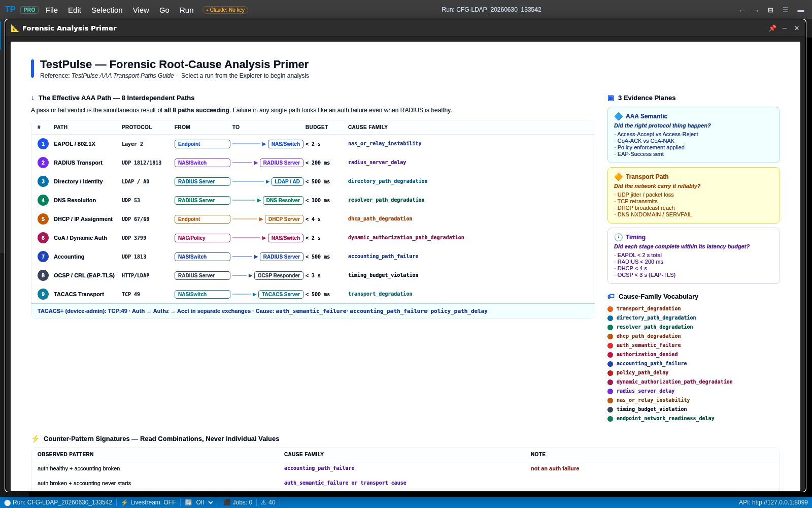812x508 pixels.
Task: Click TestPulse AAA Transport Paths Guide reference
Action: [123, 76]
